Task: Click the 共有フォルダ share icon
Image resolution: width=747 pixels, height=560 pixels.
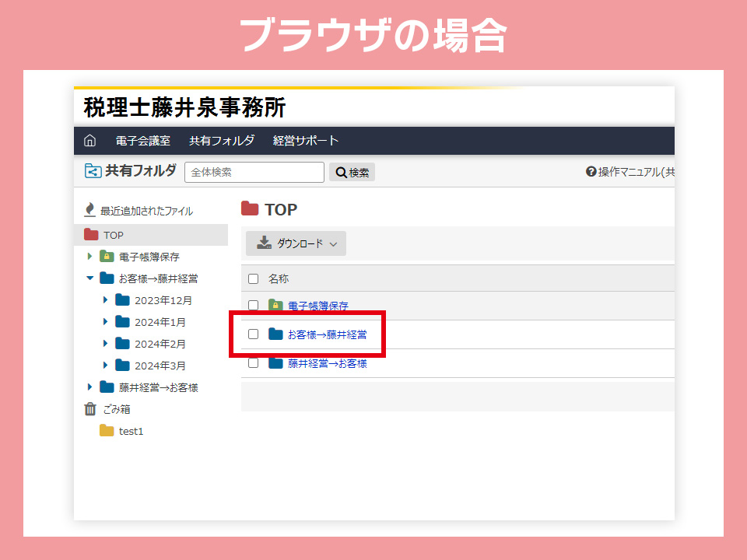Action: coord(93,171)
